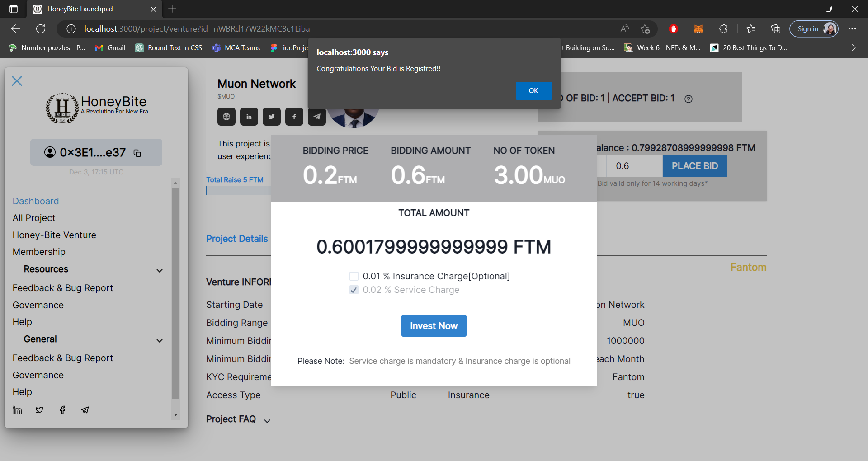
Task: Open the Favorites list
Action: pyautogui.click(x=751, y=29)
